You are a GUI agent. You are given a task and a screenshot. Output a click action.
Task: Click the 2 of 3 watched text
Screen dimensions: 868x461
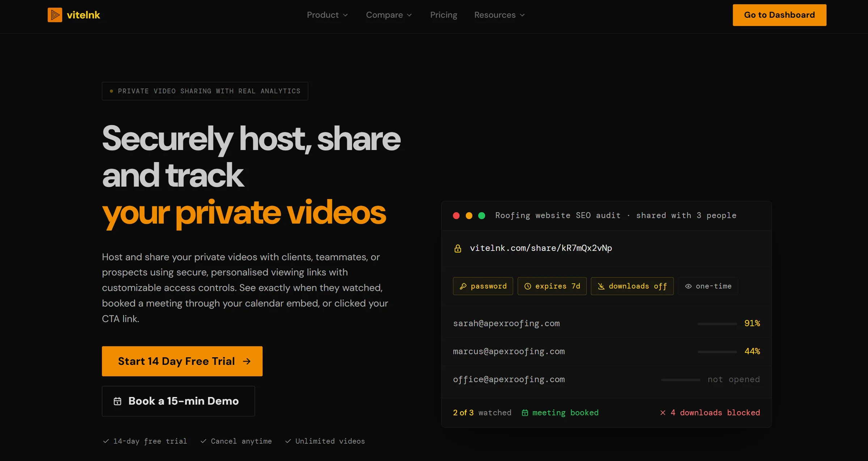coord(482,413)
